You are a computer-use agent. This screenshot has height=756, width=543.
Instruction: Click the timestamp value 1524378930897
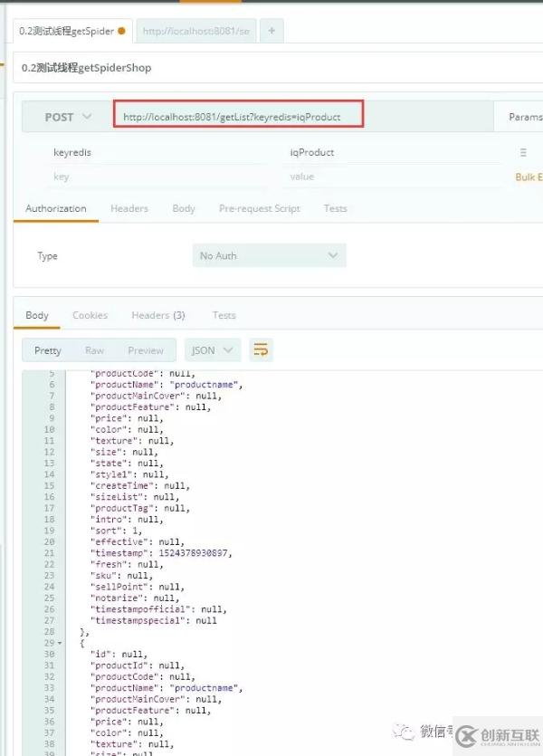click(x=193, y=553)
